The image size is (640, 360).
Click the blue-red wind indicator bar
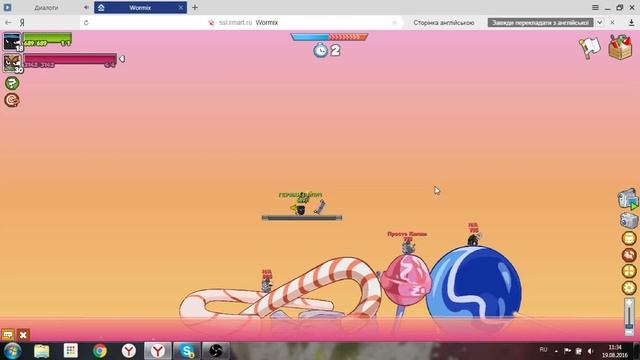coord(329,37)
